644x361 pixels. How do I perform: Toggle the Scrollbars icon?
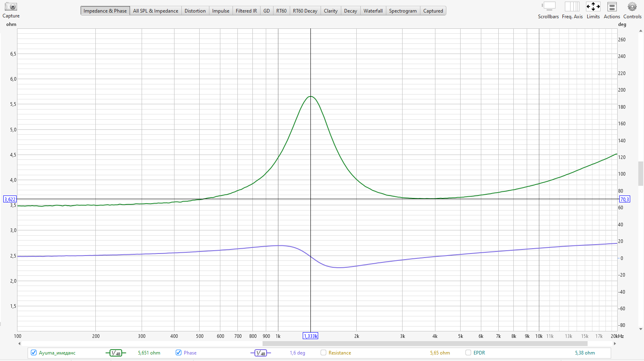pos(549,7)
